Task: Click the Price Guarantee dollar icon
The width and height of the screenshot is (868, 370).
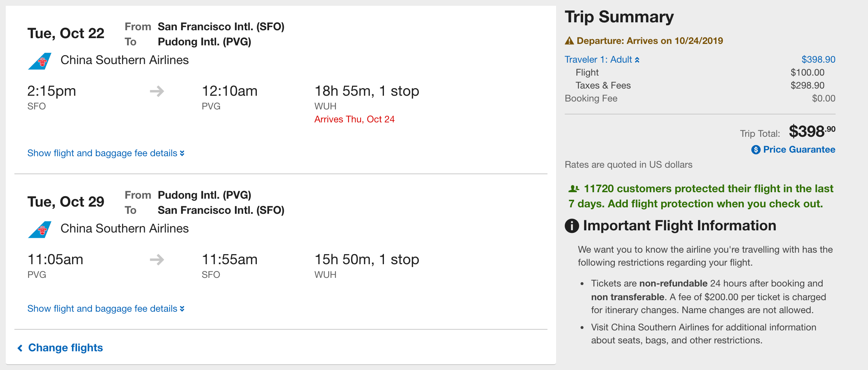Action: [x=756, y=150]
